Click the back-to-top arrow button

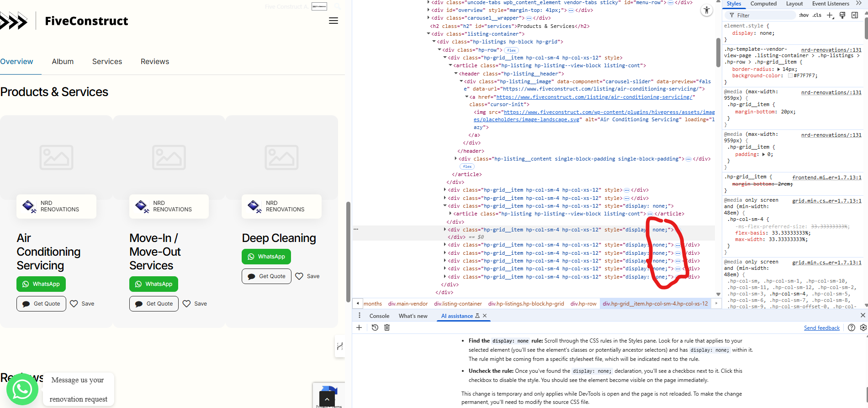(327, 399)
